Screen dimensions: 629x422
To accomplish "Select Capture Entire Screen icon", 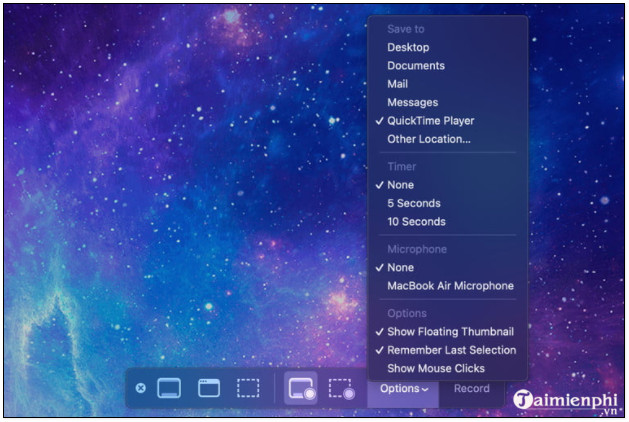I will coord(169,388).
